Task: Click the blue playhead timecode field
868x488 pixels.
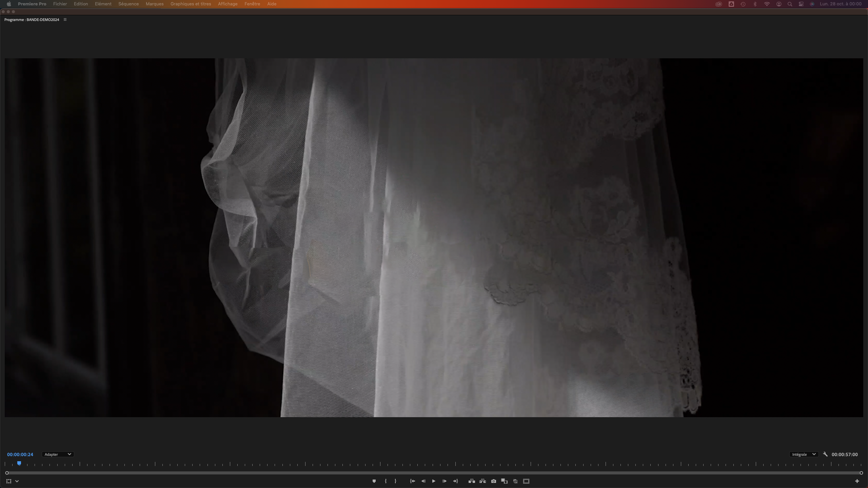Action: coord(20,454)
